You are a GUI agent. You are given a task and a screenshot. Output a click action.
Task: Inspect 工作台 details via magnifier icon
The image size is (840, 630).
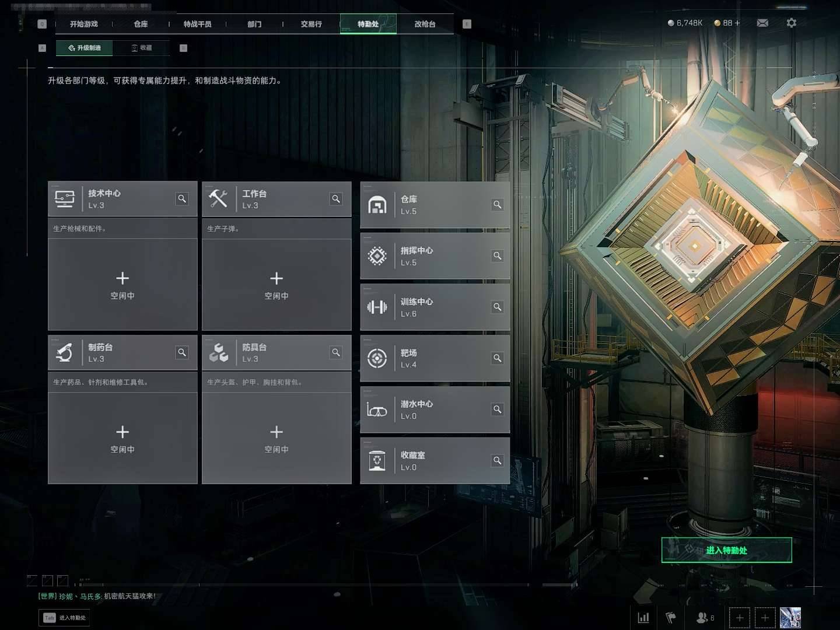(x=336, y=199)
